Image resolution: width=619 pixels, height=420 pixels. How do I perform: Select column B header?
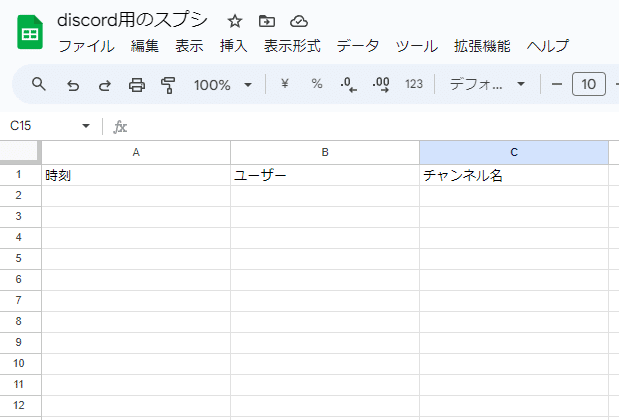(325, 152)
